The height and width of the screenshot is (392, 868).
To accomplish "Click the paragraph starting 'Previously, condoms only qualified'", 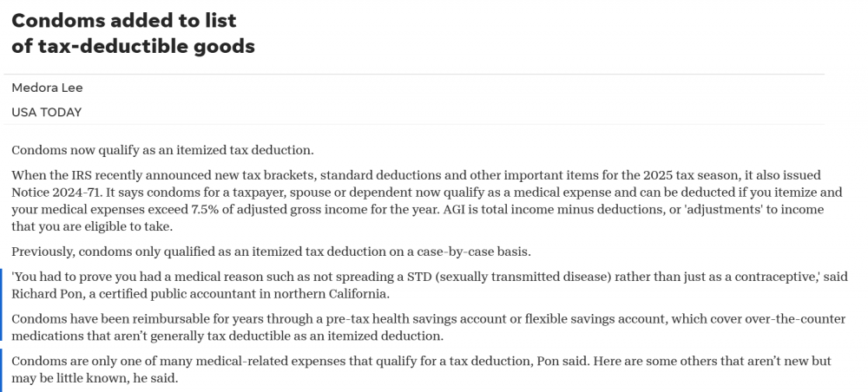I will tap(271, 252).
